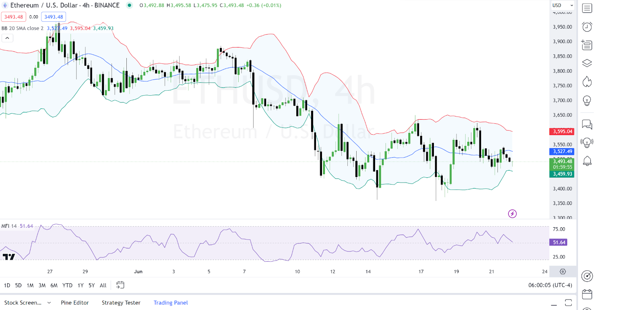Image resolution: width=644 pixels, height=310 pixels.
Task: Open the Hotlists flame icon
Action: point(587,82)
